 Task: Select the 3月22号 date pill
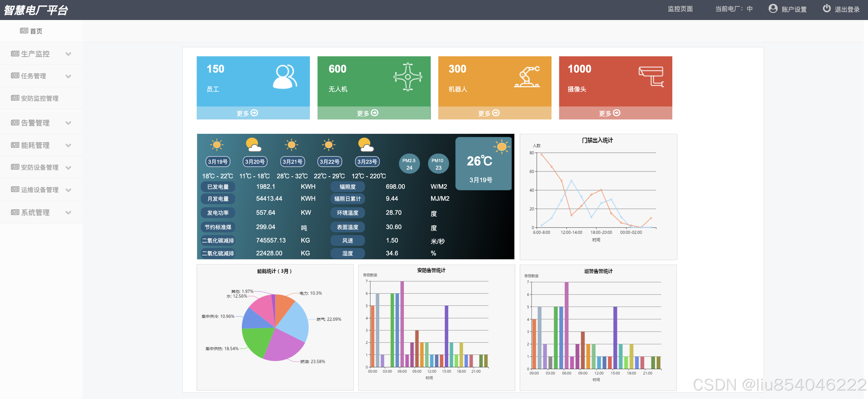tap(329, 162)
